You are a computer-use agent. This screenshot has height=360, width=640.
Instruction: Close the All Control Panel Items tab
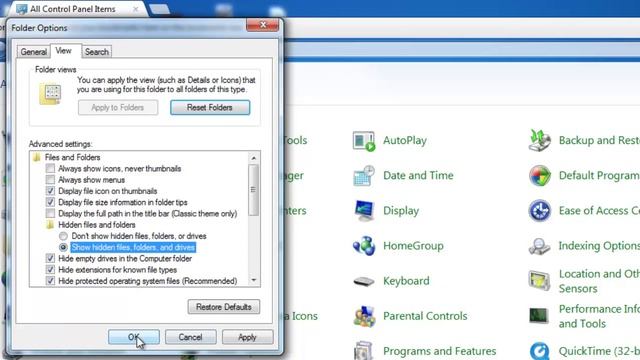pyautogui.click(x=136, y=9)
